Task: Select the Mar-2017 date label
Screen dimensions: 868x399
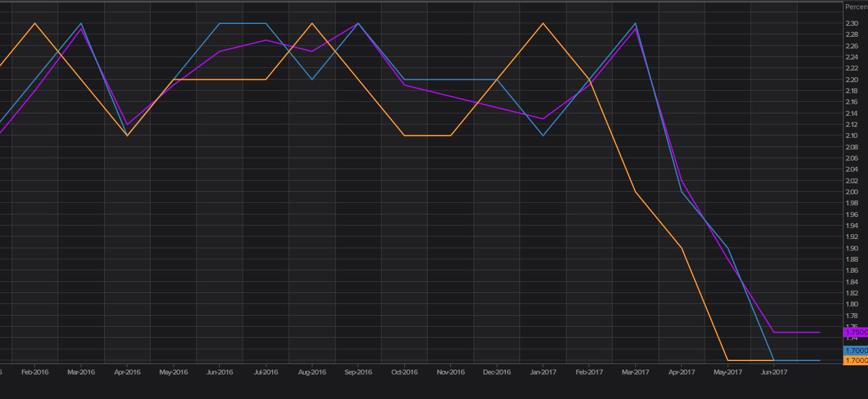Action: coord(635,372)
